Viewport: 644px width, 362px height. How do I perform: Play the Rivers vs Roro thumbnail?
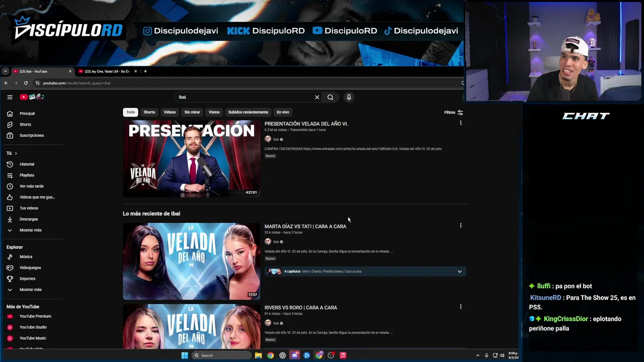(192, 326)
